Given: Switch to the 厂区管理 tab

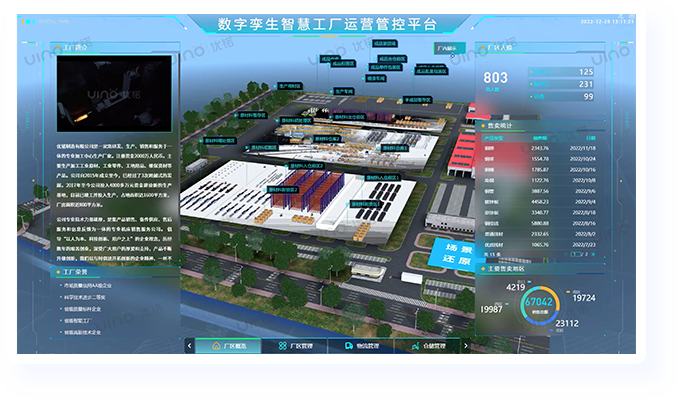Looking at the screenshot, I should click(x=295, y=346).
